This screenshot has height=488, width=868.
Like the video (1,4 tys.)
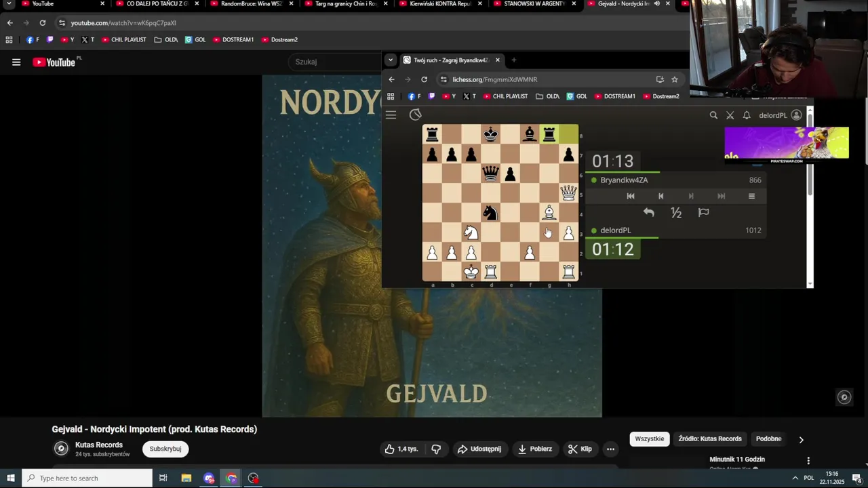[x=401, y=449]
